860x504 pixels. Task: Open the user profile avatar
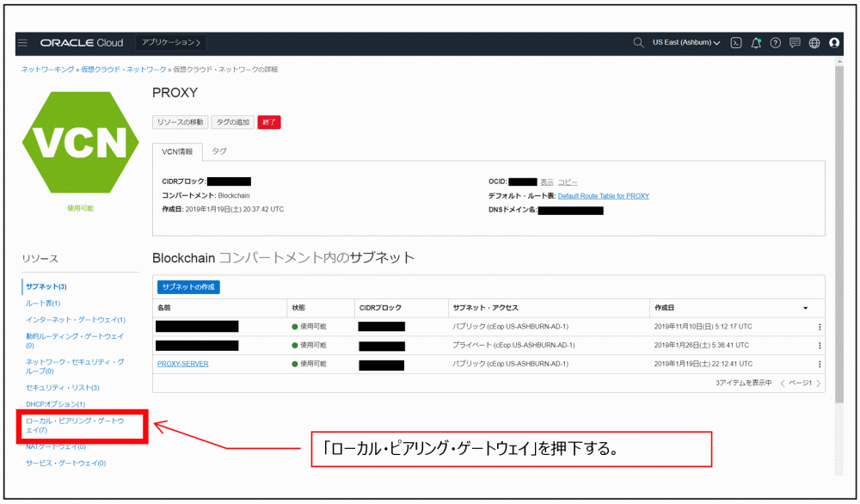834,43
